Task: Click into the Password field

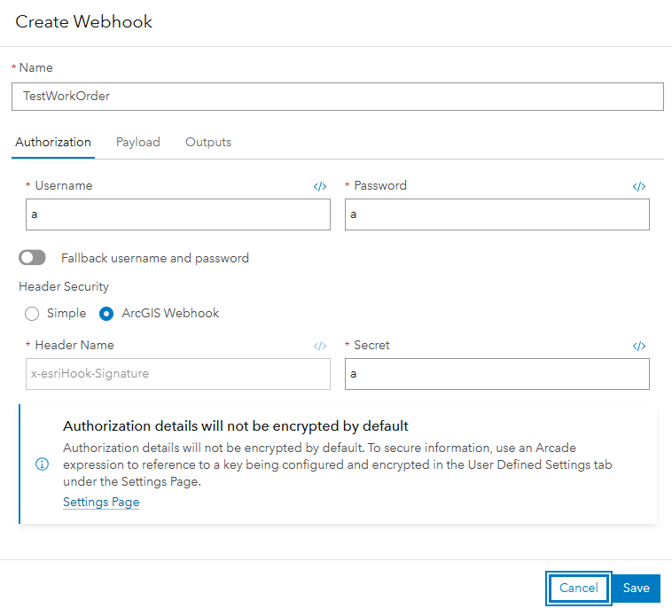Action: pos(496,214)
